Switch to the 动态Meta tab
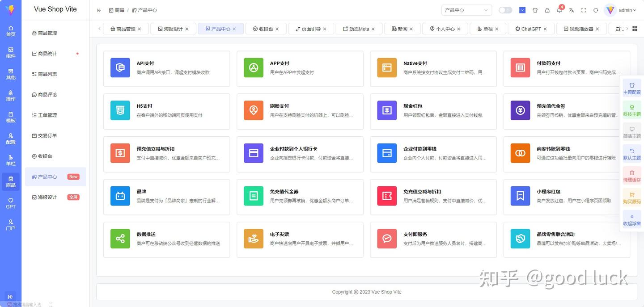The width and height of the screenshot is (644, 307). pyautogui.click(x=359, y=29)
